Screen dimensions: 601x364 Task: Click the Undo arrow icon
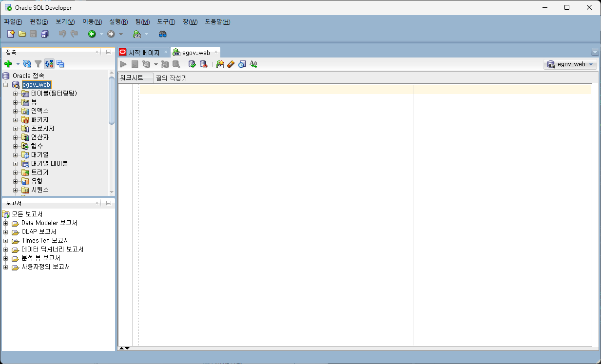62,34
